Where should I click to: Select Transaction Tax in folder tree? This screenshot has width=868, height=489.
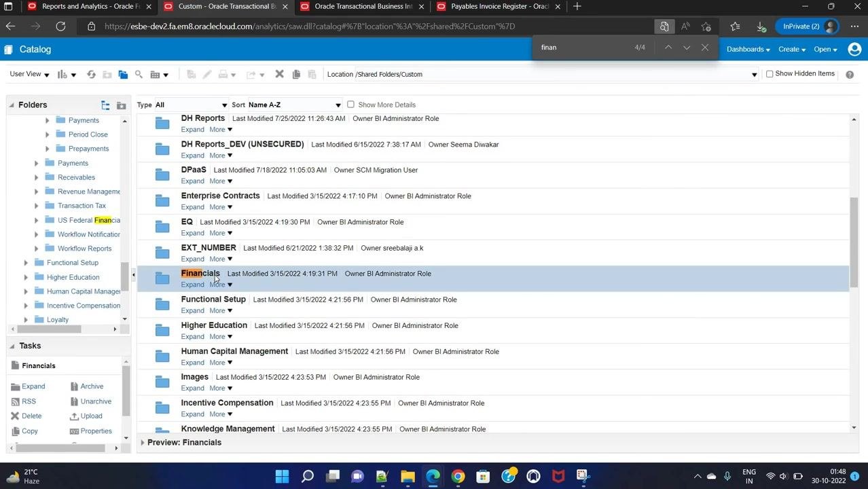tap(82, 206)
